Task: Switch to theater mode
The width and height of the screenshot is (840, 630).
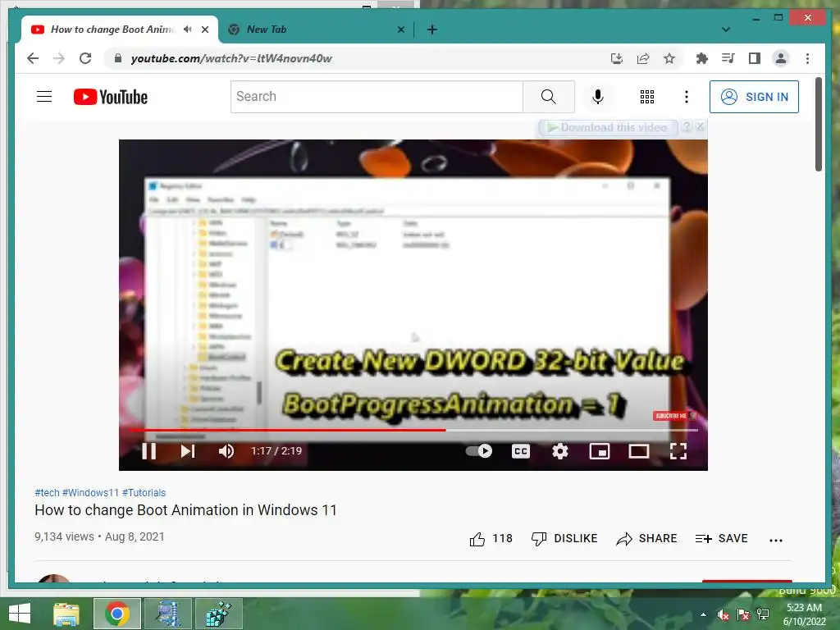Action: [x=638, y=451]
